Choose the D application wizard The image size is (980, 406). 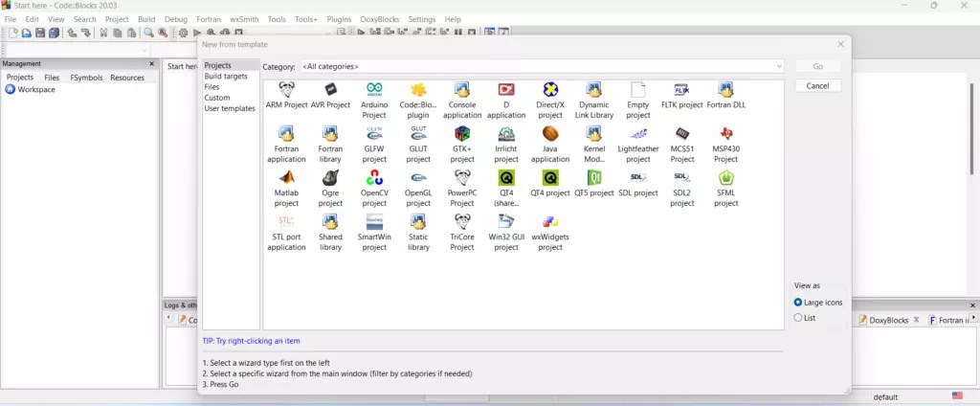506,101
